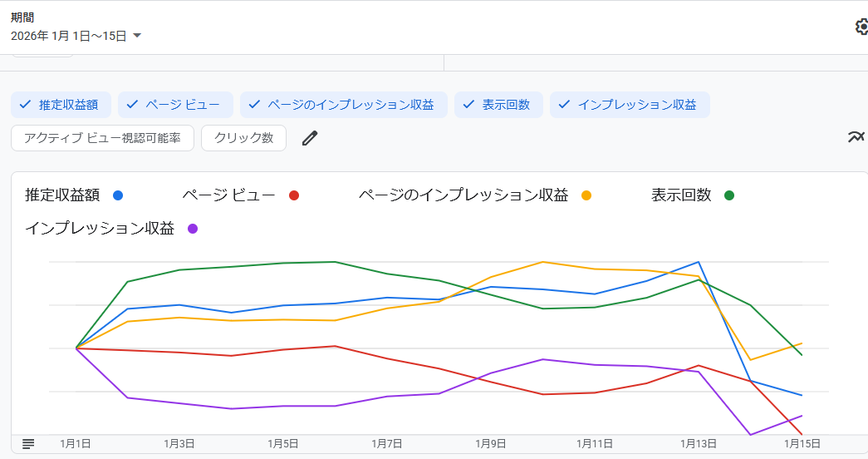Click the checkmark icon on 表示回数 chip
The image size is (868, 459).
click(468, 104)
